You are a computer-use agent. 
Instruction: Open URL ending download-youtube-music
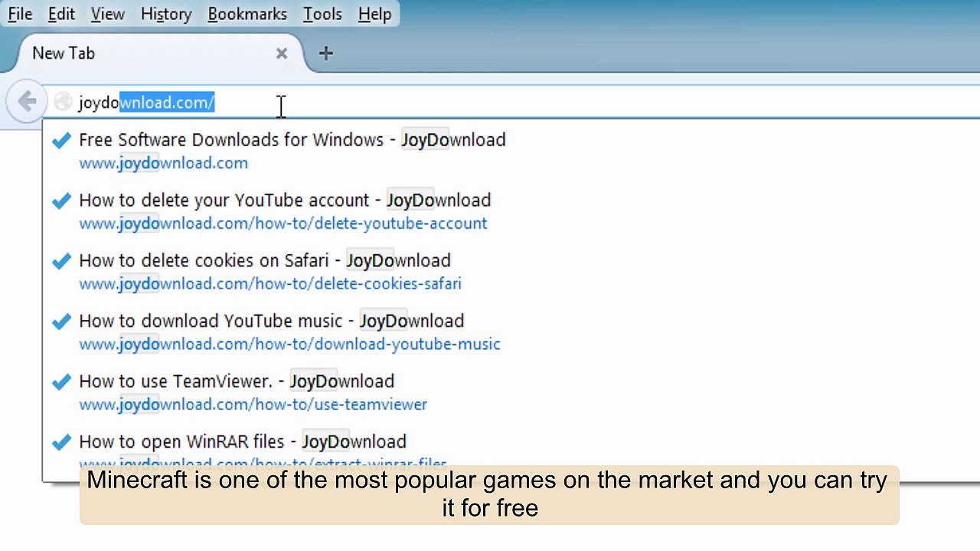coord(289,344)
